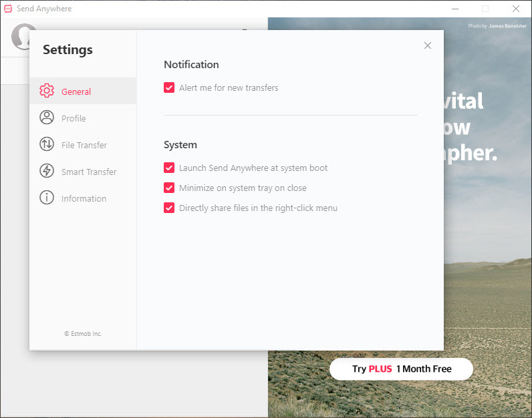Close the Send Anywhere window

point(516,9)
